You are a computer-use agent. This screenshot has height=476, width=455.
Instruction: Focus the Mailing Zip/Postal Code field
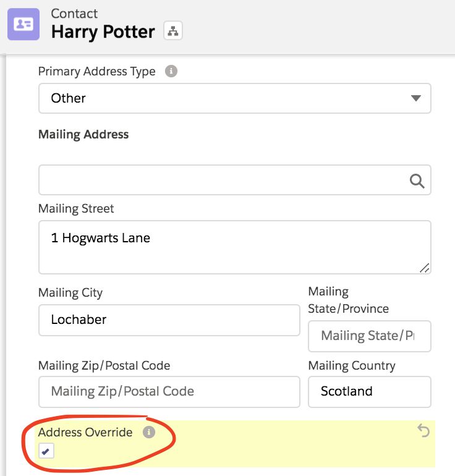(x=169, y=391)
